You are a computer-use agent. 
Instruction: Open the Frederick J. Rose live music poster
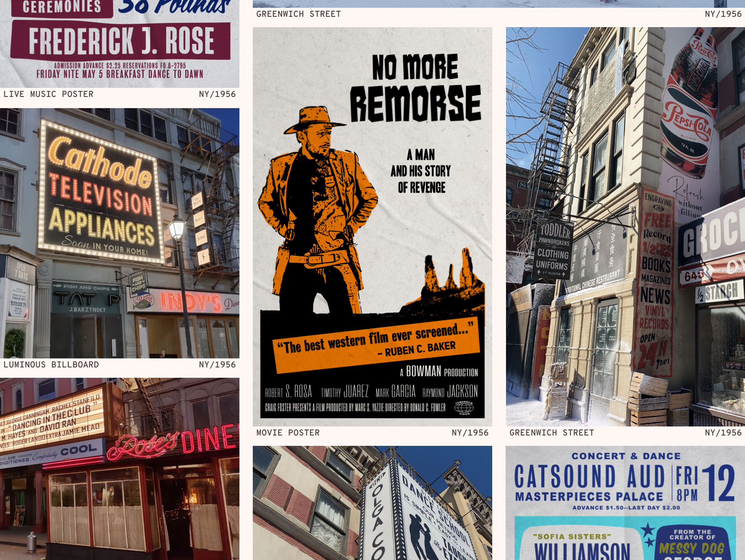pyautogui.click(x=120, y=44)
